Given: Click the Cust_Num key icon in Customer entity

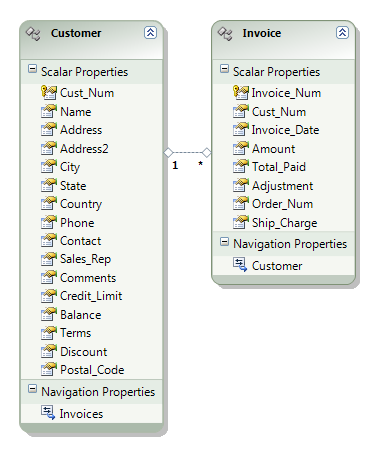Looking at the screenshot, I should point(49,92).
